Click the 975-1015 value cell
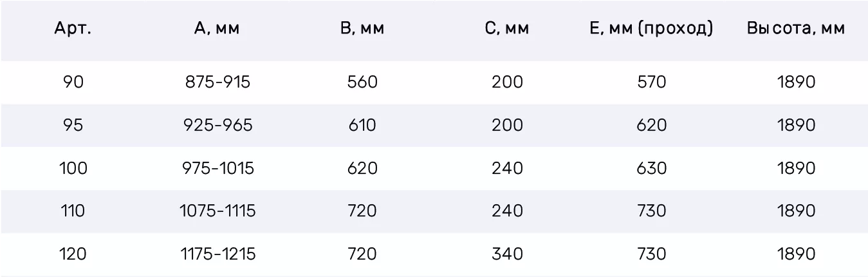This screenshot has width=868, height=277. [217, 168]
